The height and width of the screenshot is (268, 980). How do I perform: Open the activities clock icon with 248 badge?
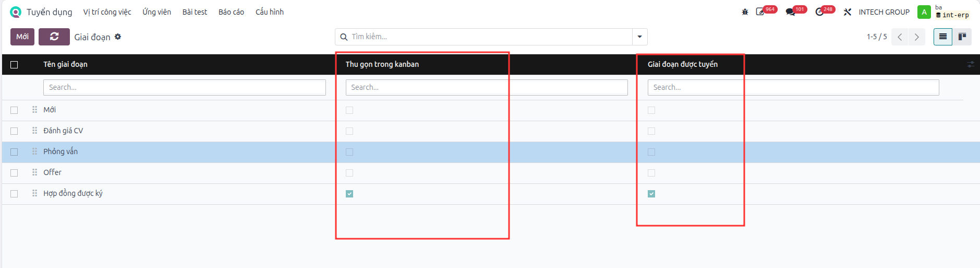[819, 12]
